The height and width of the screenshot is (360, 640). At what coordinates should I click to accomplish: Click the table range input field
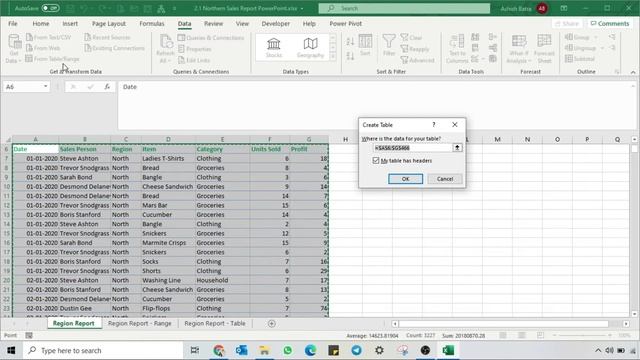click(412, 148)
